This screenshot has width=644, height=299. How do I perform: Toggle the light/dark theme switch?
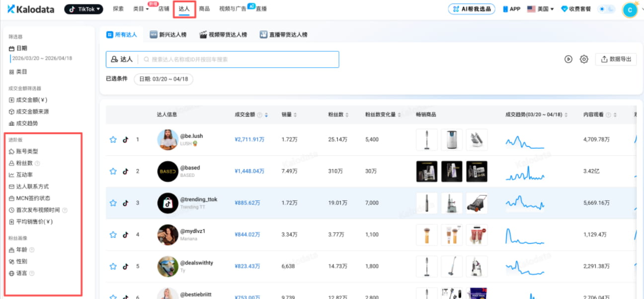tap(606, 8)
